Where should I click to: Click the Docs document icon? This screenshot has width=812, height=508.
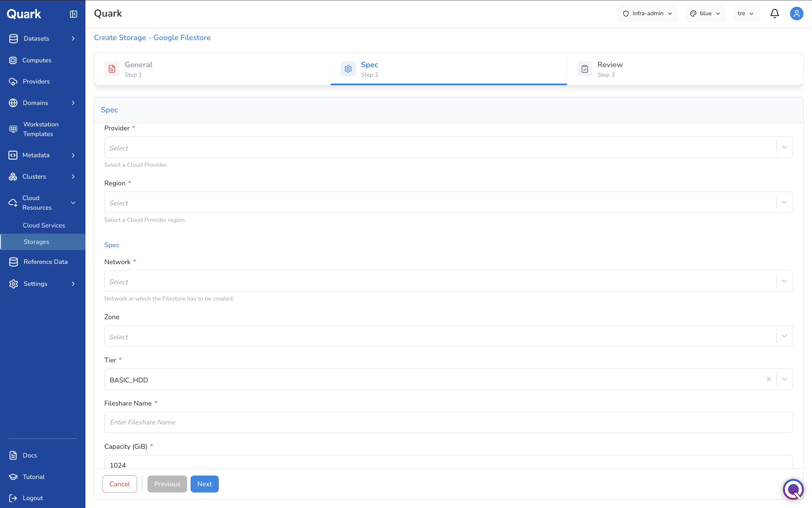coord(13,455)
